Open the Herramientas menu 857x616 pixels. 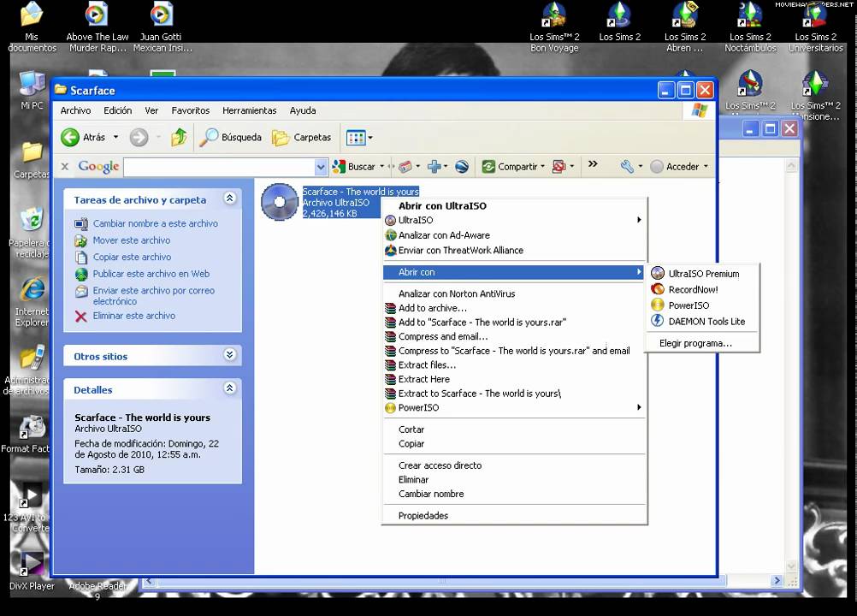[x=249, y=110]
